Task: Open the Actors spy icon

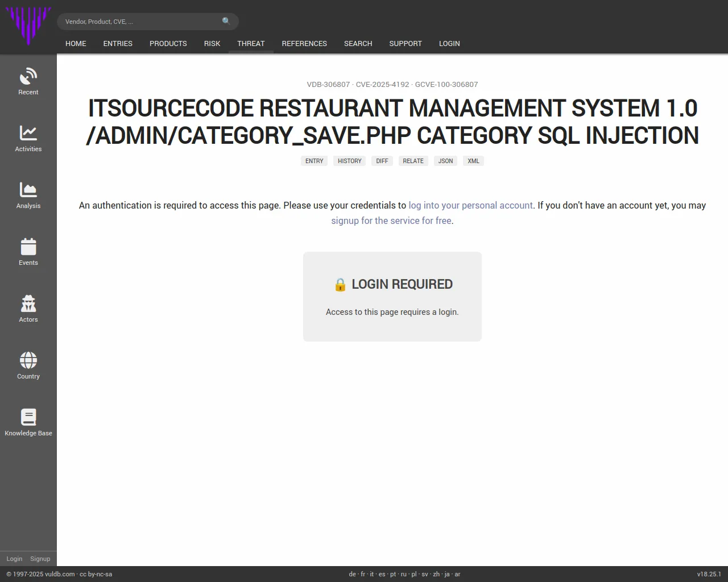Action: [28, 304]
